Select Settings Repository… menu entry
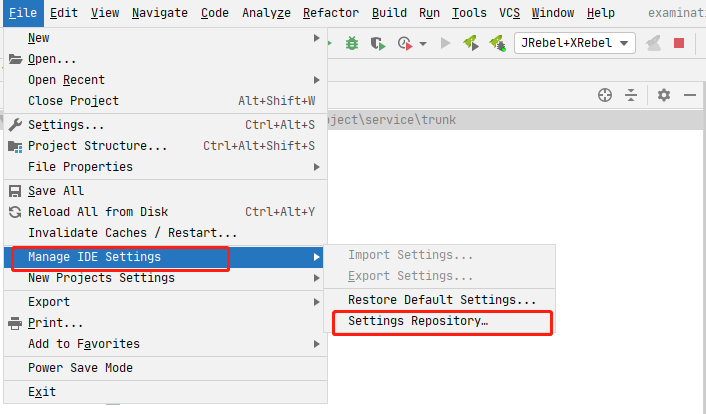The height and width of the screenshot is (414, 706). pyautogui.click(x=418, y=322)
